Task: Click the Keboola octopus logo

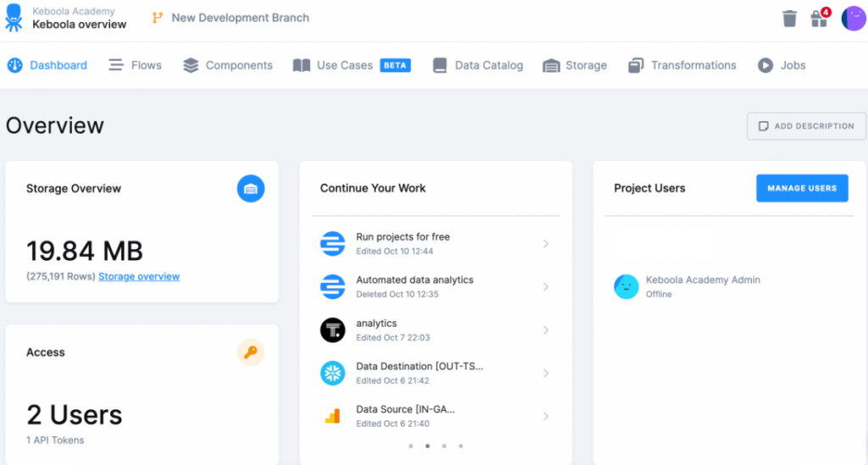Action: point(14,18)
